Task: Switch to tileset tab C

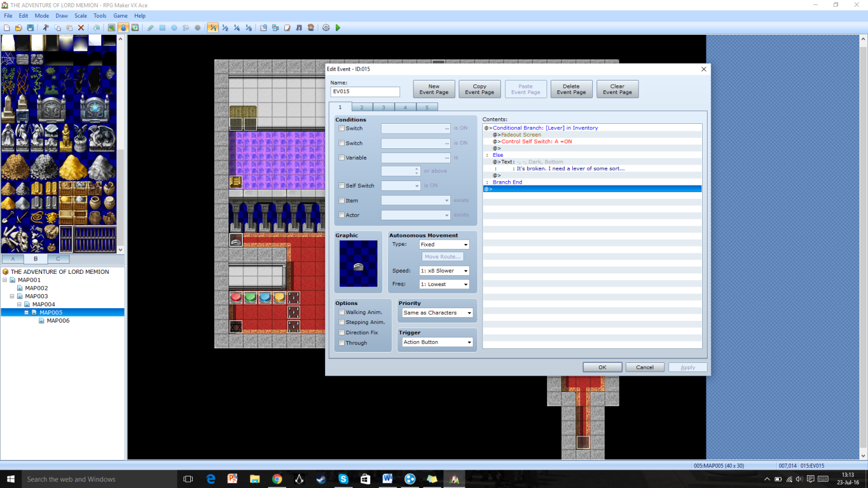Action: point(58,259)
